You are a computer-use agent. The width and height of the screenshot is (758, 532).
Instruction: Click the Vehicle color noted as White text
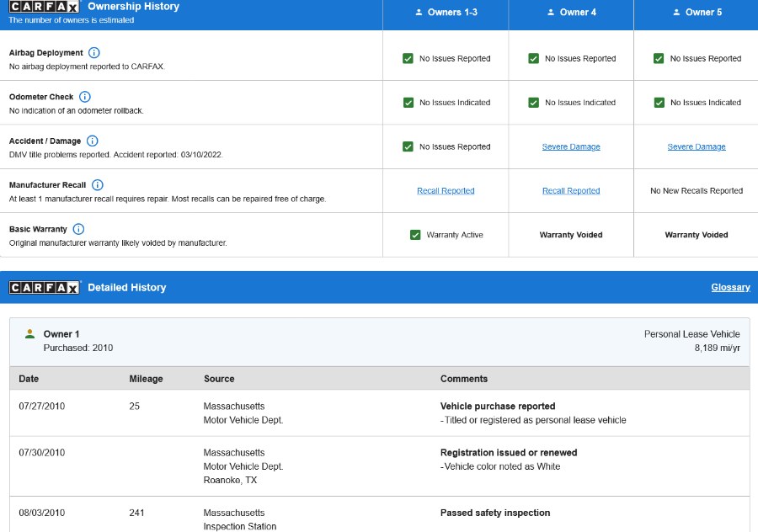[500, 467]
